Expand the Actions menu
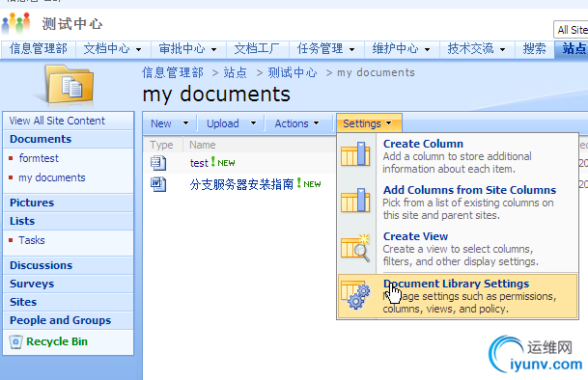 (297, 123)
